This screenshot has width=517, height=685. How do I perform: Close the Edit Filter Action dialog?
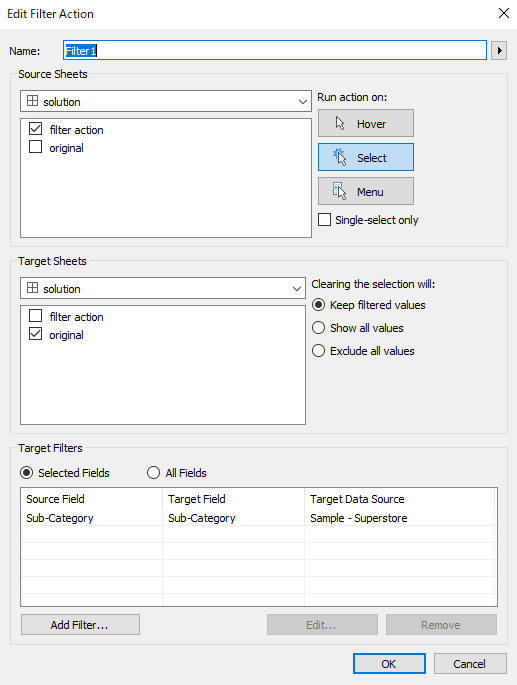[x=504, y=14]
